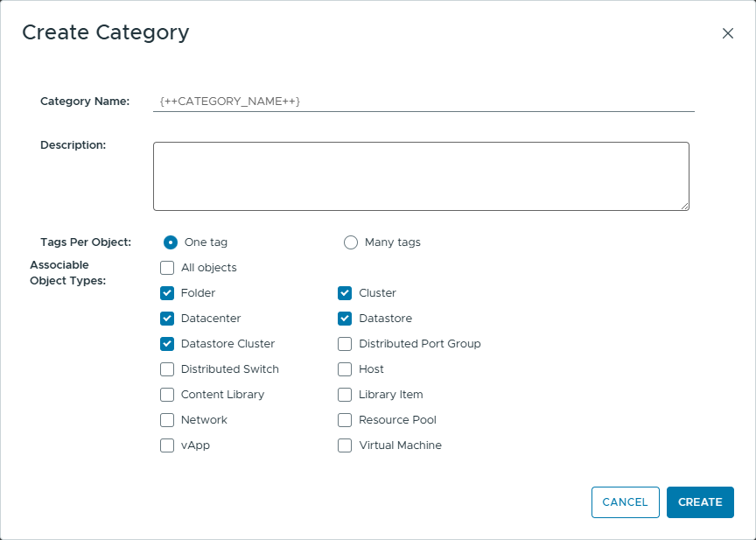Select the Many tags option
756x540 pixels.
[x=351, y=242]
